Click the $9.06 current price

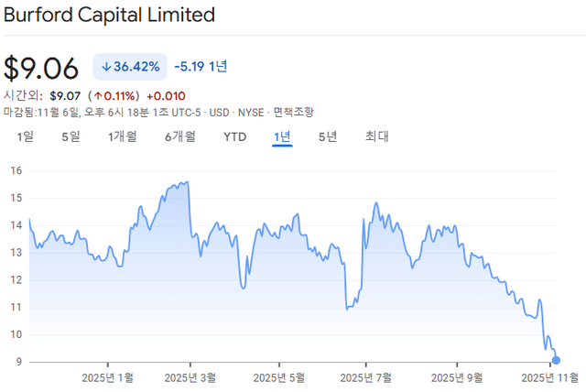click(43, 69)
